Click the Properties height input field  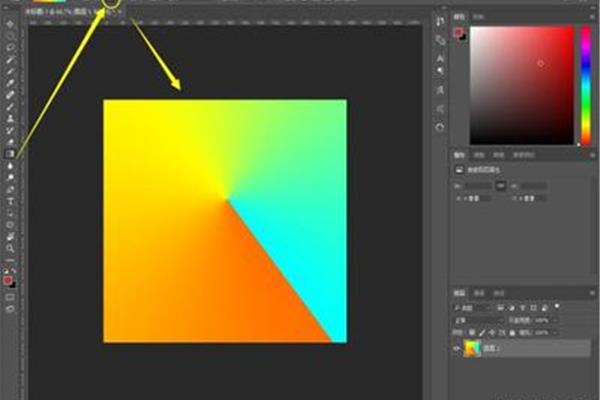pos(534,186)
